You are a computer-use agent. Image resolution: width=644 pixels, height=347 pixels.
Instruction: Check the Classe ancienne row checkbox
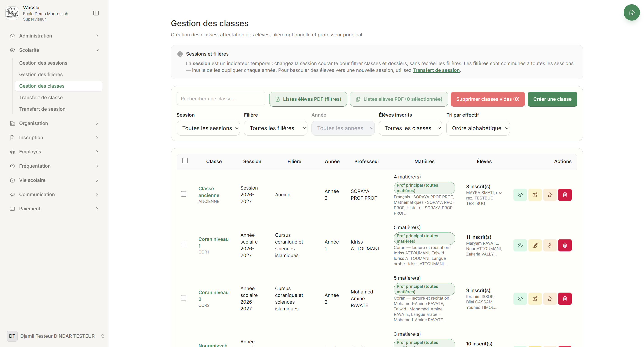pyautogui.click(x=184, y=194)
